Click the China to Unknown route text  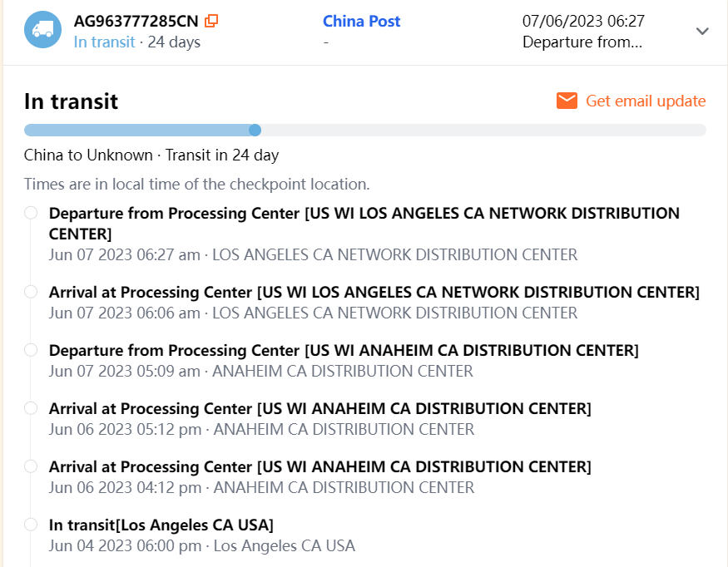point(88,155)
